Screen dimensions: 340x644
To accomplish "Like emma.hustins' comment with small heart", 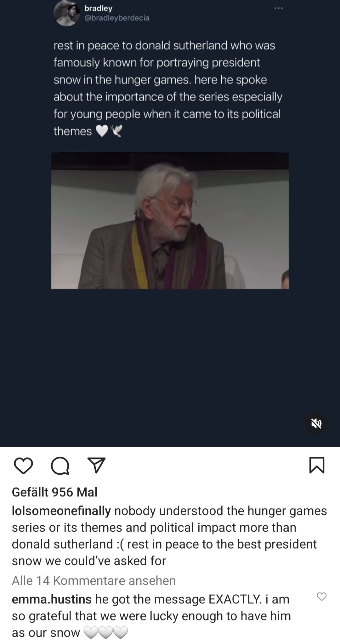I will (x=321, y=596).
